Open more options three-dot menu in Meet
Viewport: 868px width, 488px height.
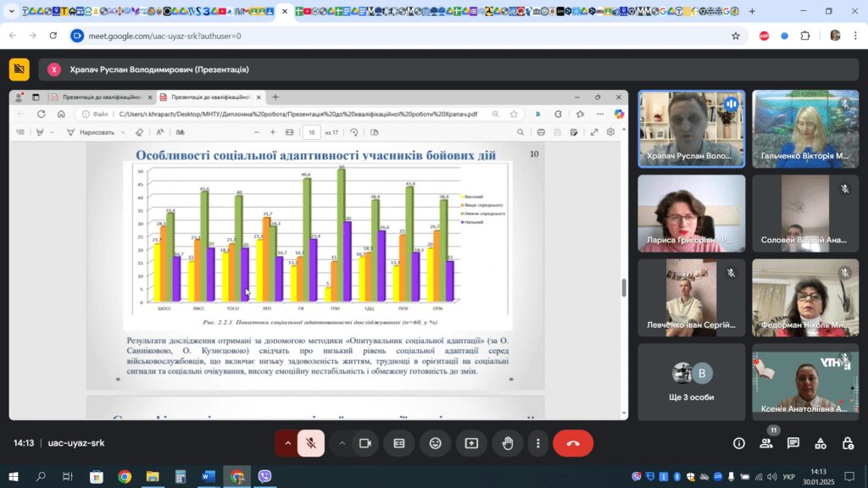(538, 443)
